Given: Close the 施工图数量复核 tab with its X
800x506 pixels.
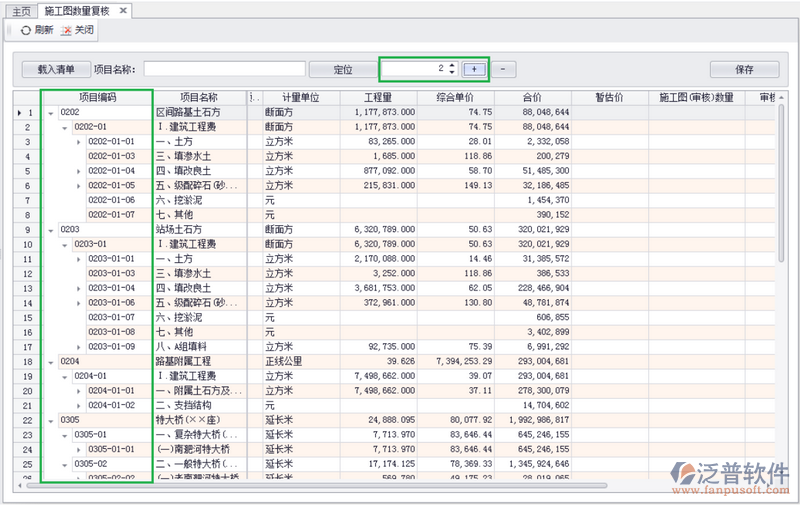Looking at the screenshot, I should 123,10.
